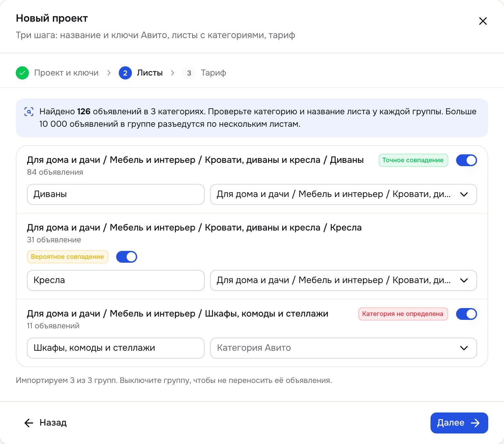504x444 pixels.
Task: Click the Категория не определена badge
Action: coord(403,314)
